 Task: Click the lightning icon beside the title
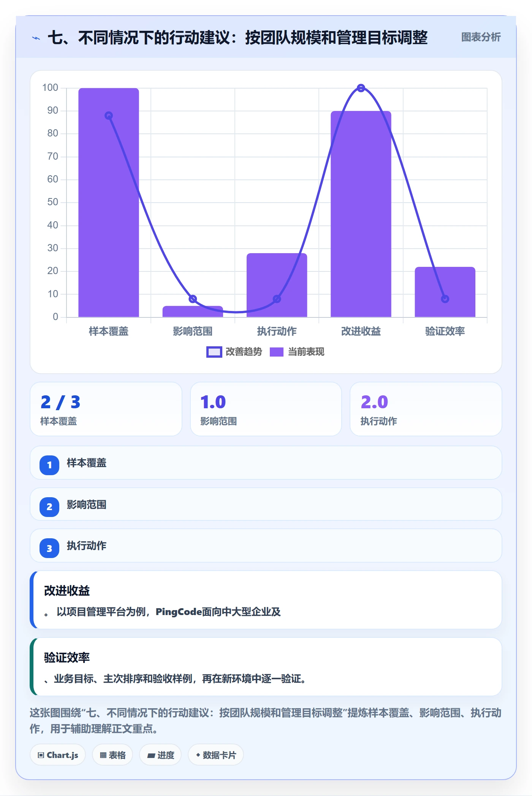[x=36, y=38]
